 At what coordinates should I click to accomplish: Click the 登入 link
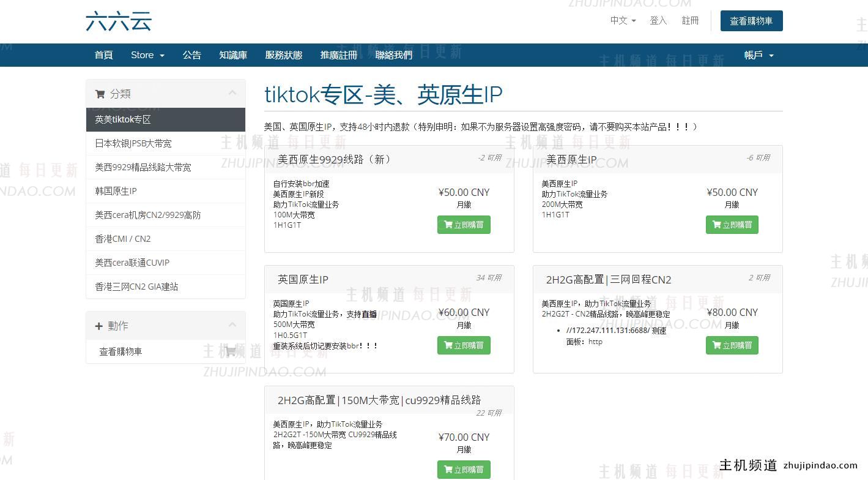[658, 20]
